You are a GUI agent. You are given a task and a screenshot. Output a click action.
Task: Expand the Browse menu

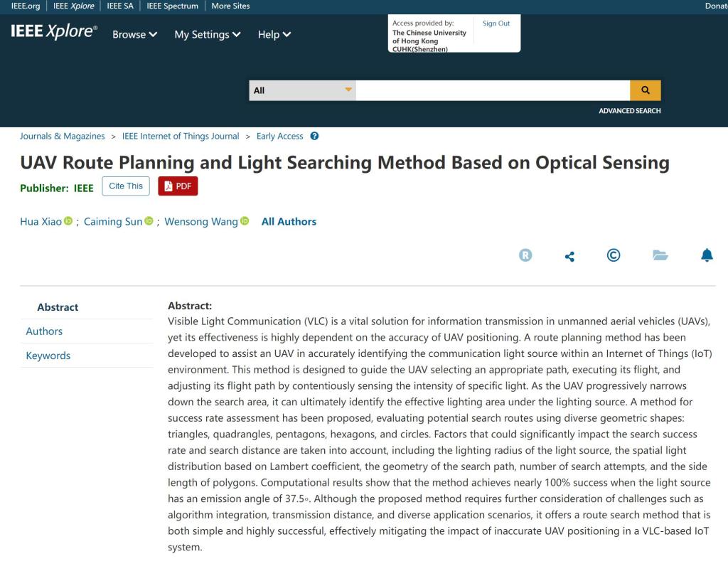[x=135, y=34]
